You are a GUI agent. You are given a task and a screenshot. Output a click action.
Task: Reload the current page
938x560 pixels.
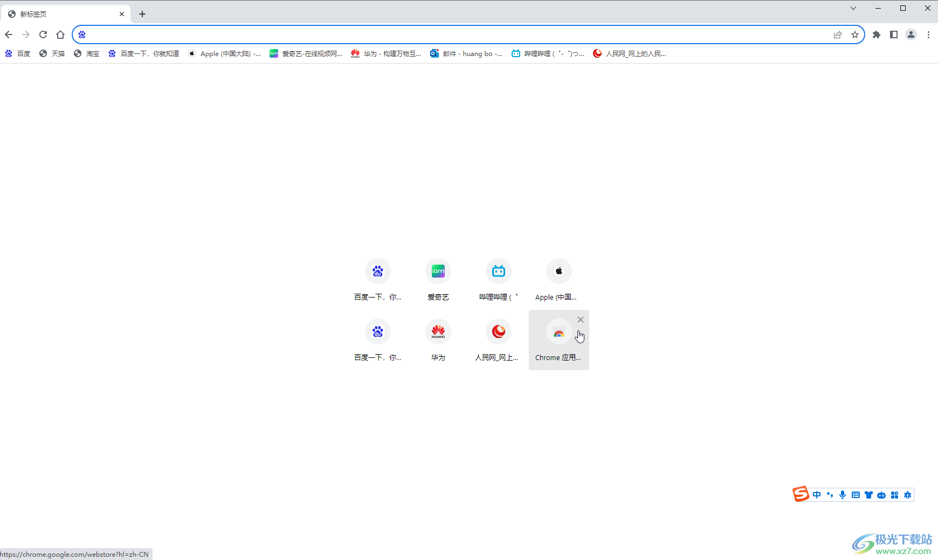click(43, 34)
